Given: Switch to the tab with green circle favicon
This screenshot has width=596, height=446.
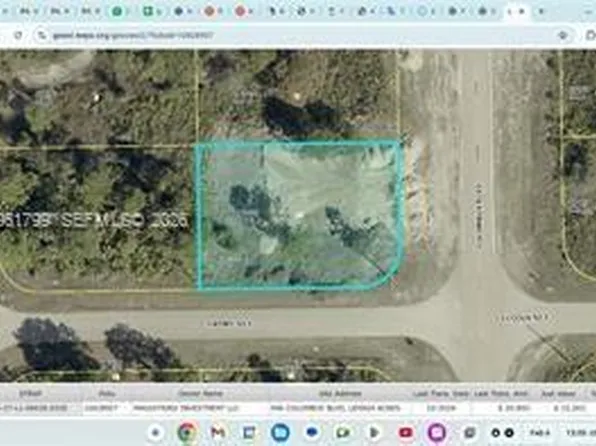Looking at the screenshot, I should (x=117, y=11).
